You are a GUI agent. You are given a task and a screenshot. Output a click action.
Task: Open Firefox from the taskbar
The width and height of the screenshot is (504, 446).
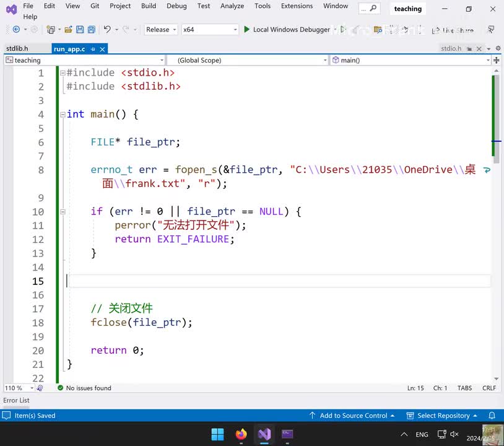pos(241,434)
